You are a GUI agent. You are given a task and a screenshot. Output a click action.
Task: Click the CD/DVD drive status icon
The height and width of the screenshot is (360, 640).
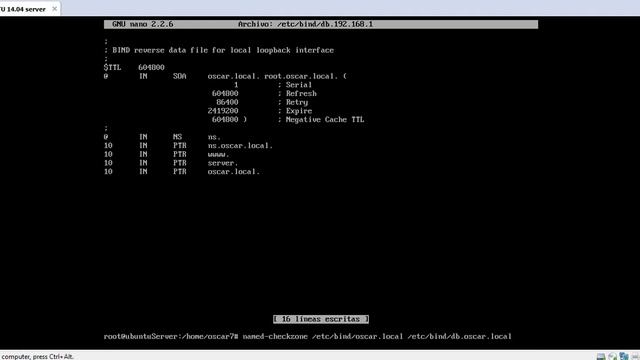[612, 356]
